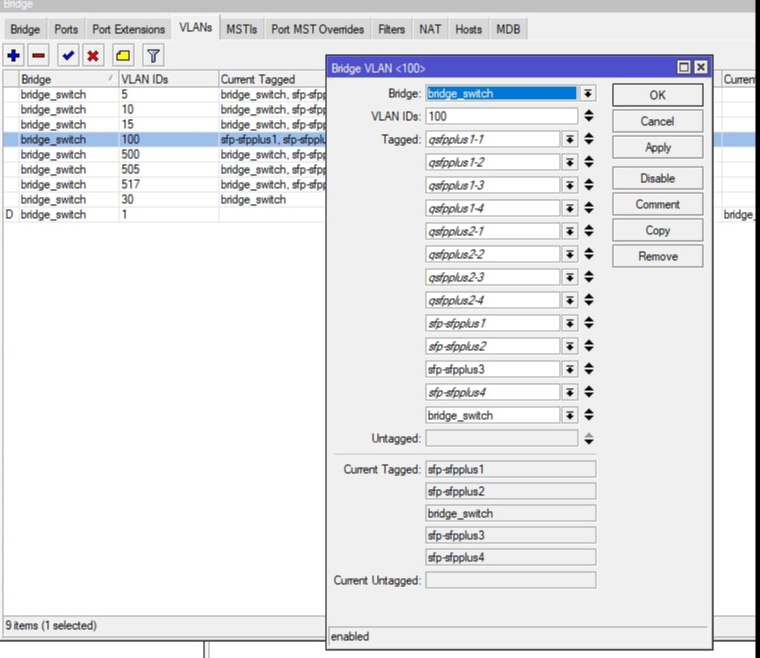Go to the Filters tab
The height and width of the screenshot is (658, 760).
pyautogui.click(x=391, y=29)
